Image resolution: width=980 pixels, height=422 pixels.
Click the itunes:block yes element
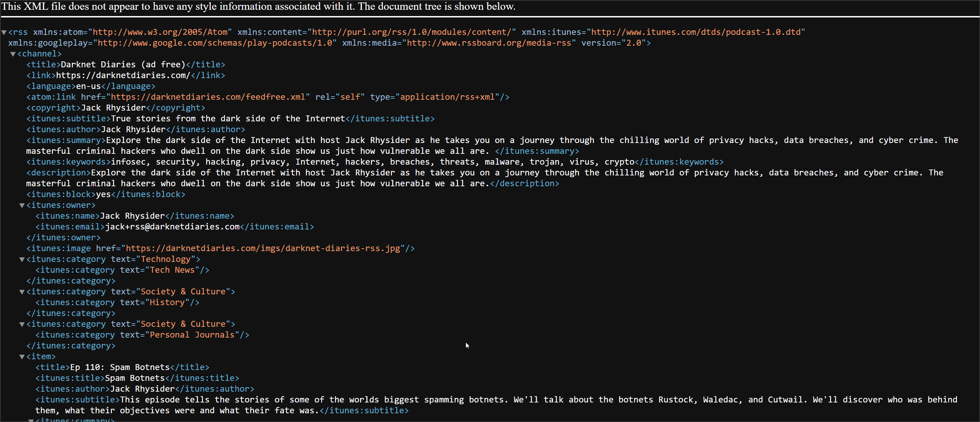click(x=103, y=195)
